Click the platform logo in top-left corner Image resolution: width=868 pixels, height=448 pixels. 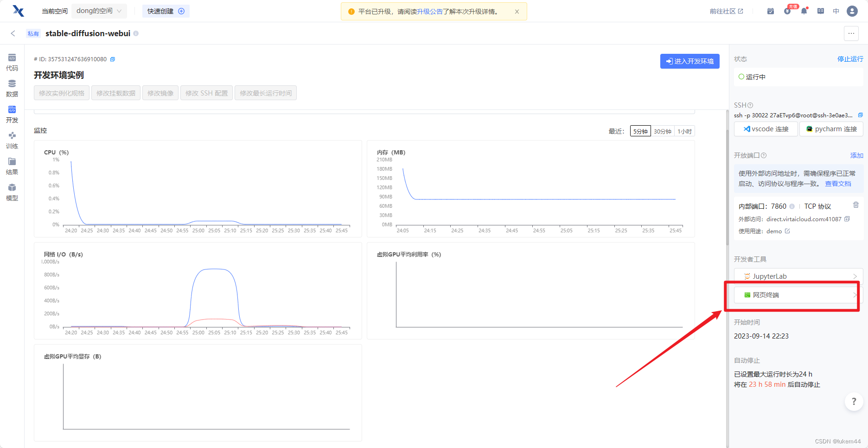click(18, 11)
